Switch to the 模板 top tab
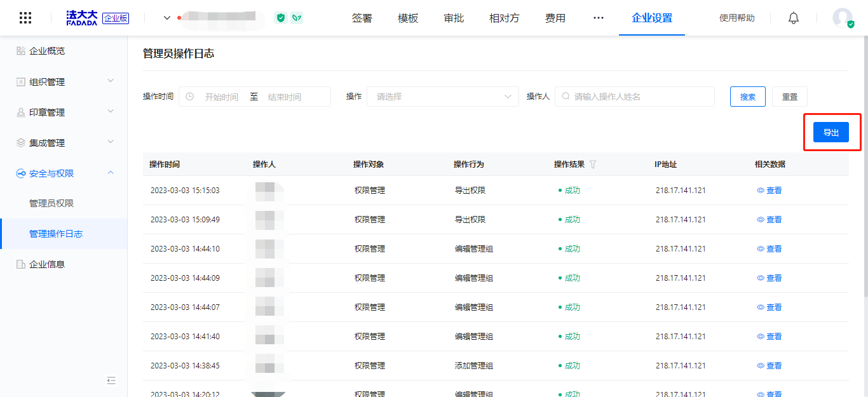This screenshot has height=397, width=868. [408, 18]
